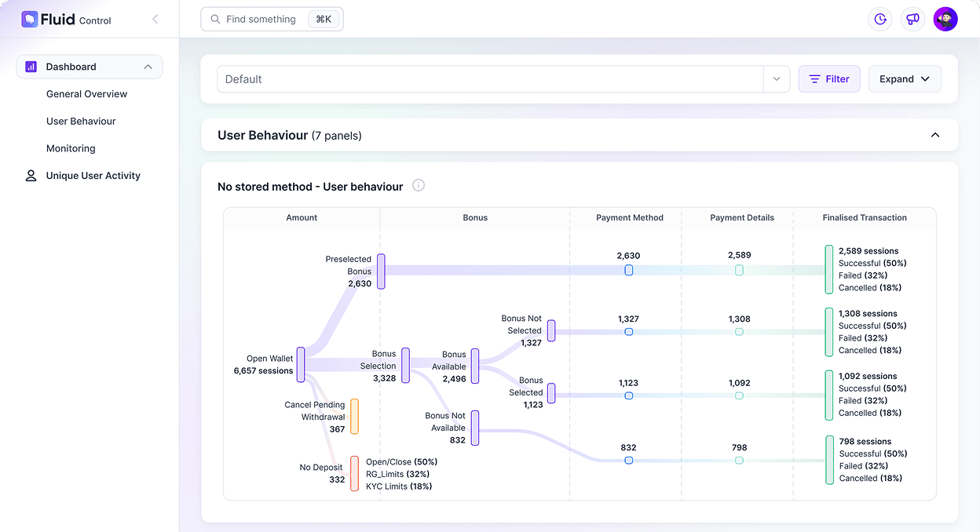
Task: Open the Default dashboard dropdown
Action: coord(776,78)
